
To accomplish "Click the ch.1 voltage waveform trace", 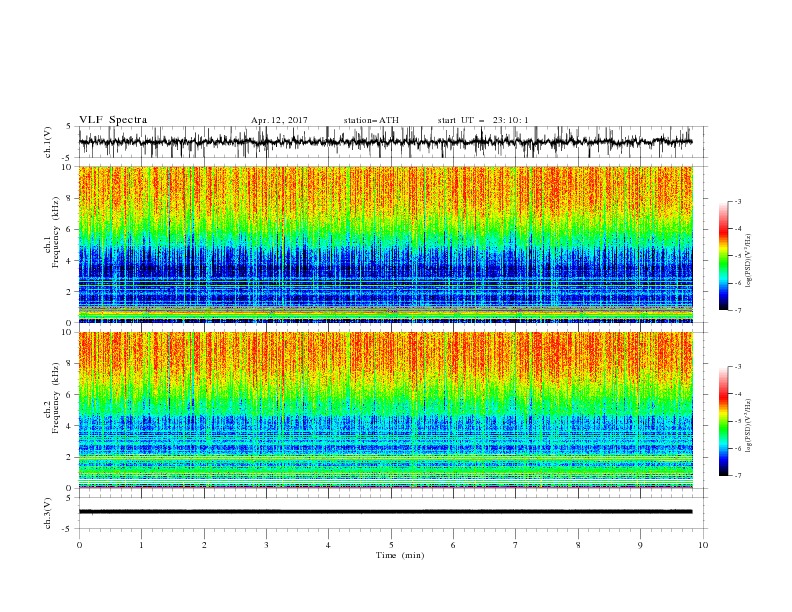I will click(386, 142).
